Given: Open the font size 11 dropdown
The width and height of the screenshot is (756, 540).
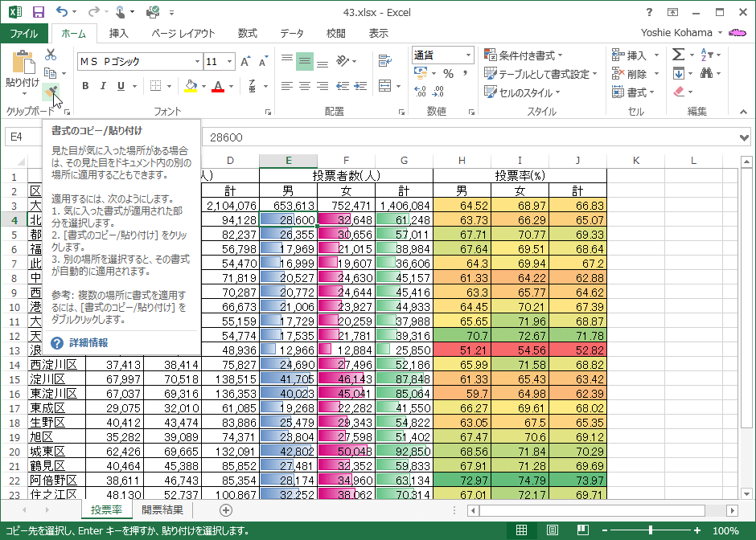Looking at the screenshot, I should [229, 62].
